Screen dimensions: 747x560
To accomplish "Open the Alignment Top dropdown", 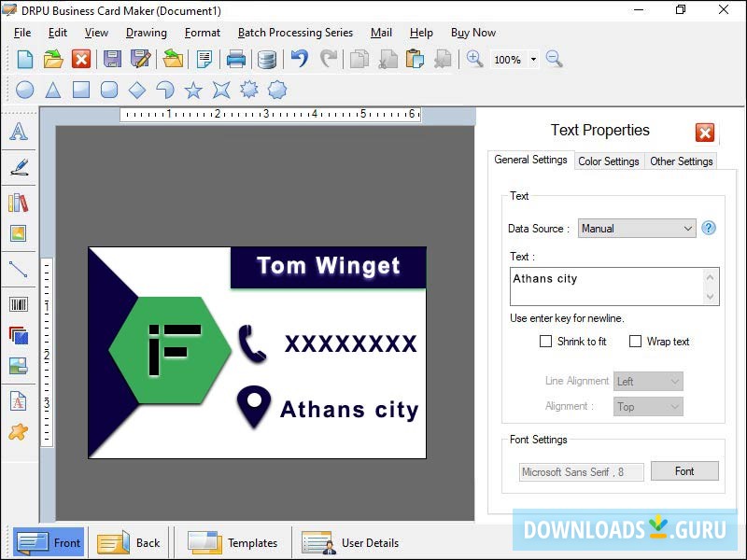I will pyautogui.click(x=648, y=407).
